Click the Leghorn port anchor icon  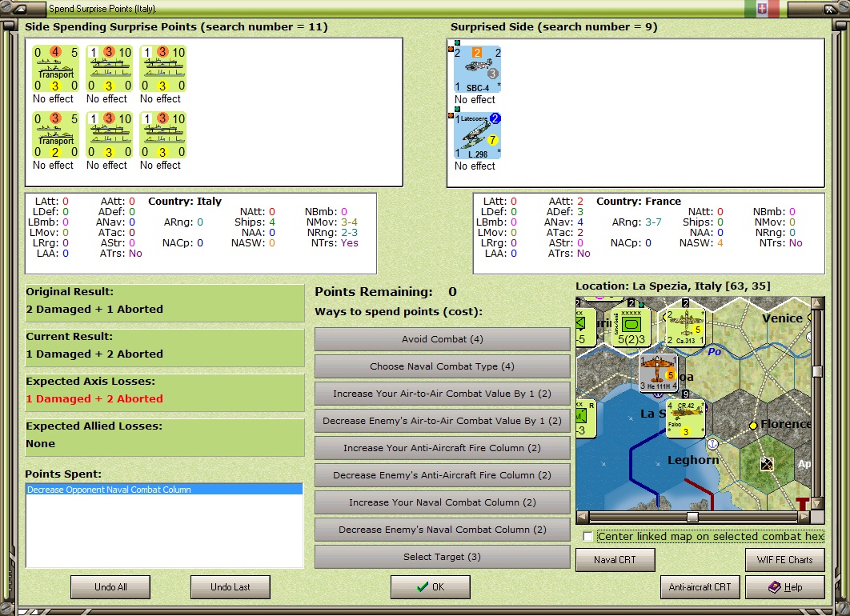[713, 444]
